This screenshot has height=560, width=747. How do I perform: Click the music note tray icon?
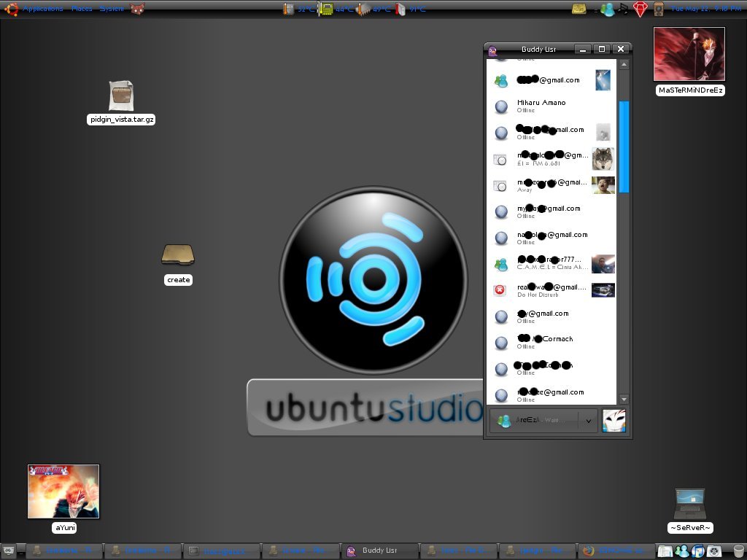(x=623, y=9)
